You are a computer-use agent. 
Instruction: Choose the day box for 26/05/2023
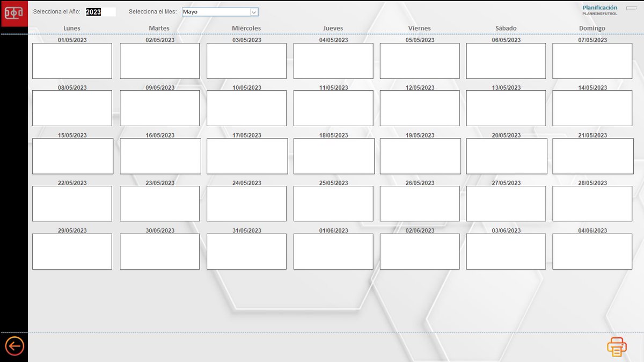[420, 204]
